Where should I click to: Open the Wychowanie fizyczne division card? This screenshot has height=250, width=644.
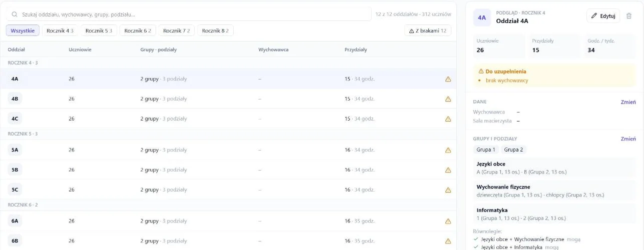554,191
